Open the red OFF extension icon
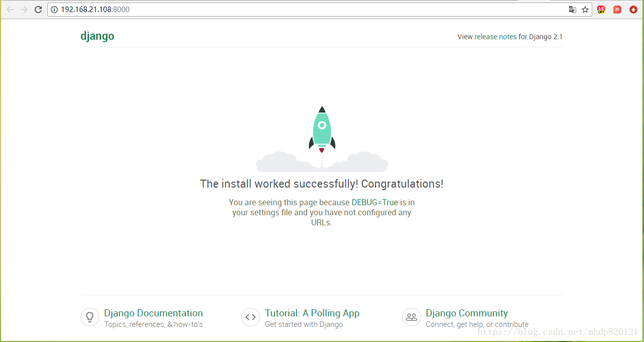Viewport: 644px width, 342px height. pos(601,10)
